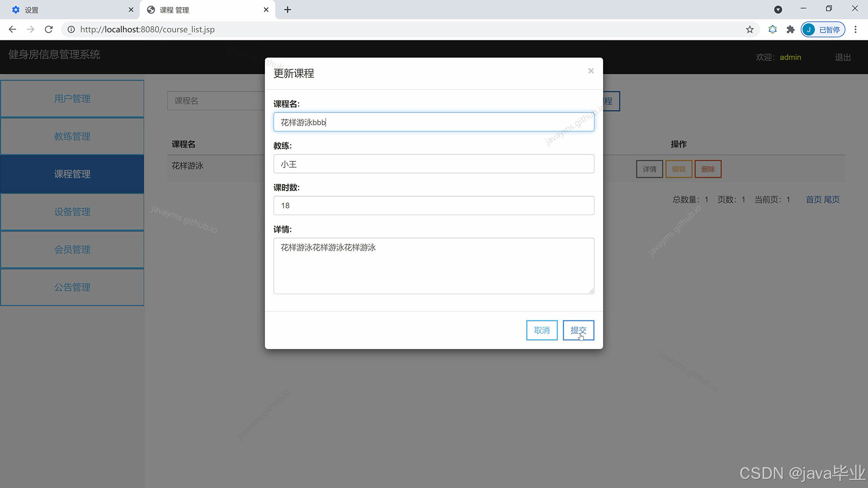Click the 课程名 table column header

pyautogui.click(x=184, y=144)
